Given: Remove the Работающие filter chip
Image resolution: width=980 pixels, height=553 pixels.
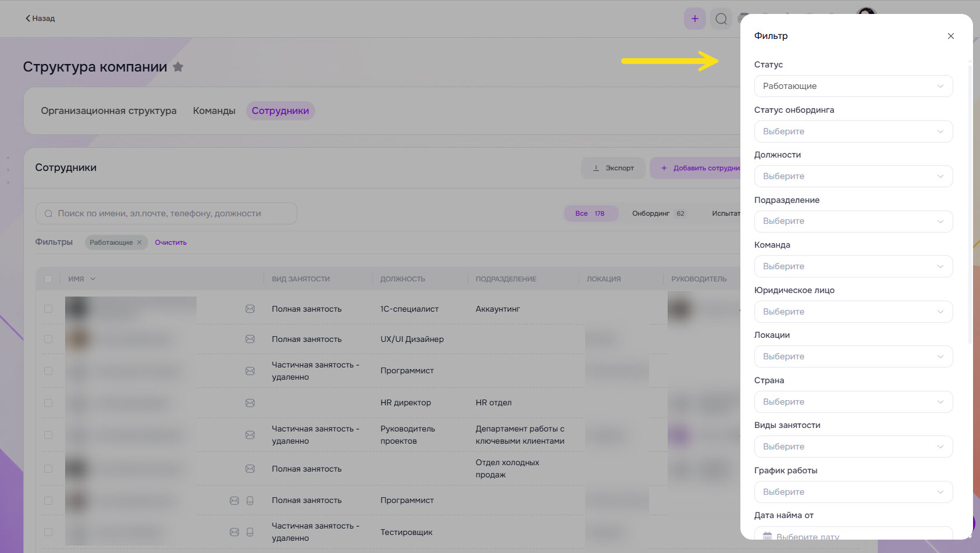Looking at the screenshot, I should [139, 242].
